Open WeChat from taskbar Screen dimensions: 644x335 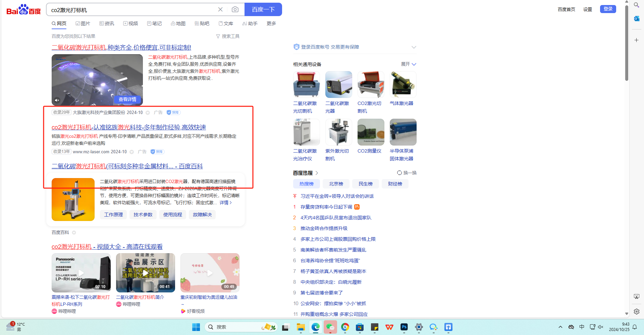(x=330, y=327)
